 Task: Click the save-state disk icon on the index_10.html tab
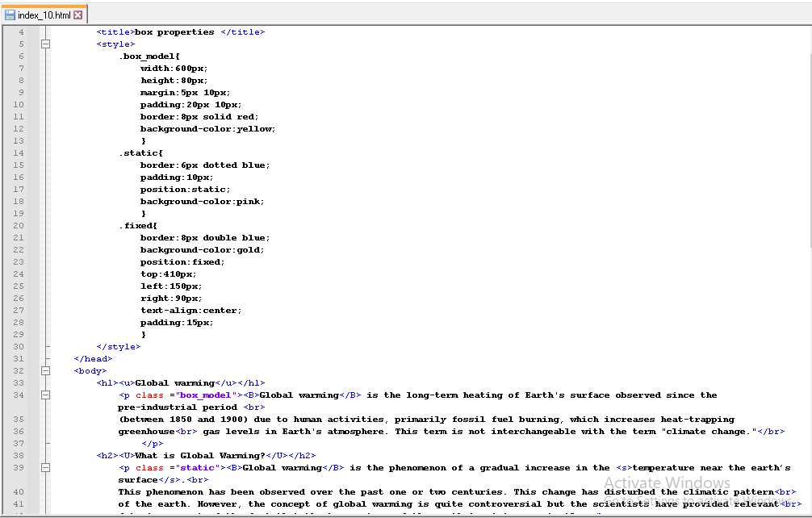click(10, 15)
